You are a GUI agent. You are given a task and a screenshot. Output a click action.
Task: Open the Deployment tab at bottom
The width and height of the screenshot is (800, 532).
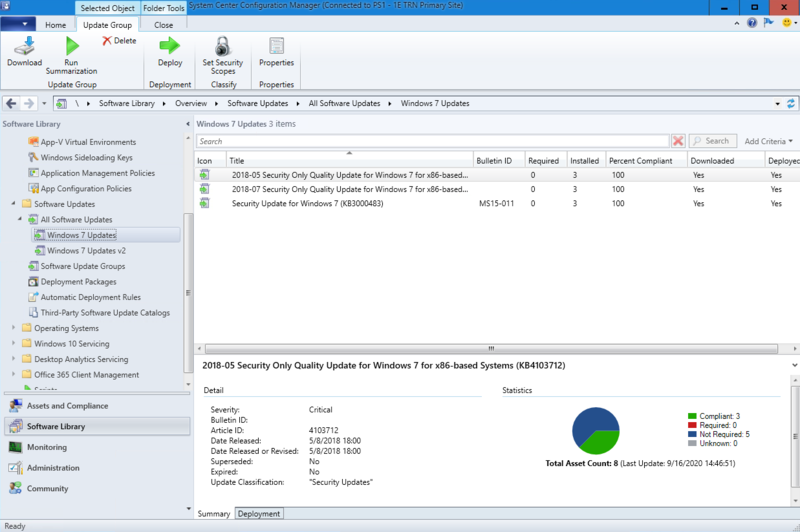point(259,514)
